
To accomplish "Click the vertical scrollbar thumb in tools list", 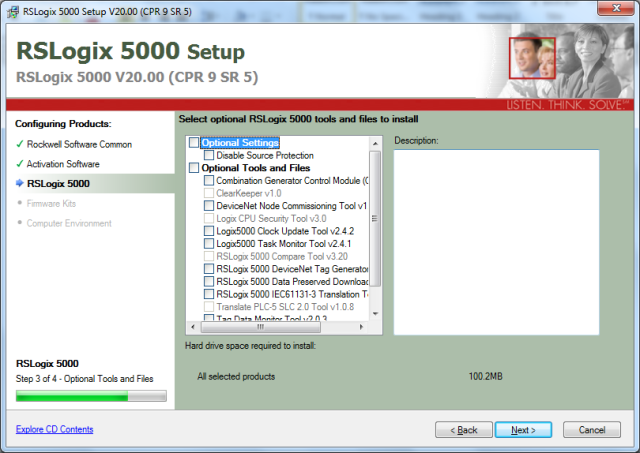I will coord(375,219).
